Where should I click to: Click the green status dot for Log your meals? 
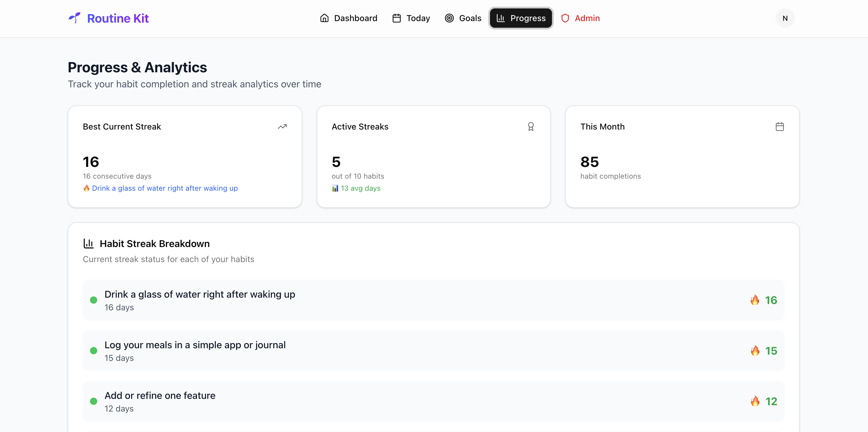coord(94,350)
